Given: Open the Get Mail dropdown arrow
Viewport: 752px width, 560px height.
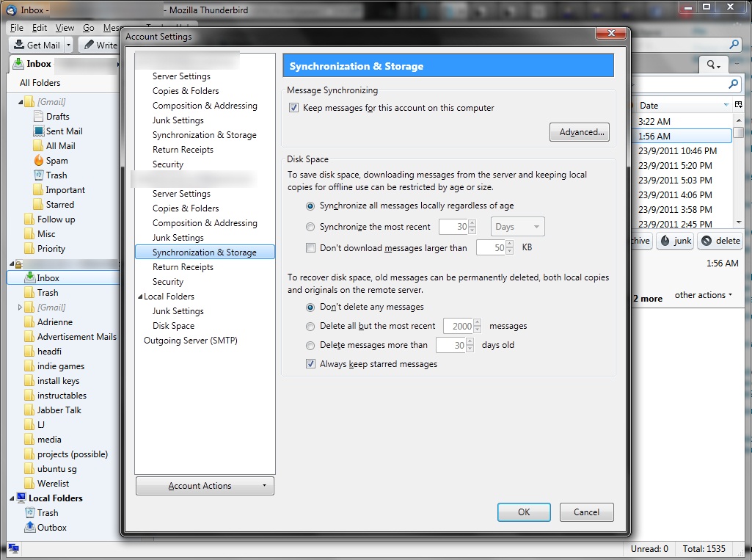Looking at the screenshot, I should (68, 45).
